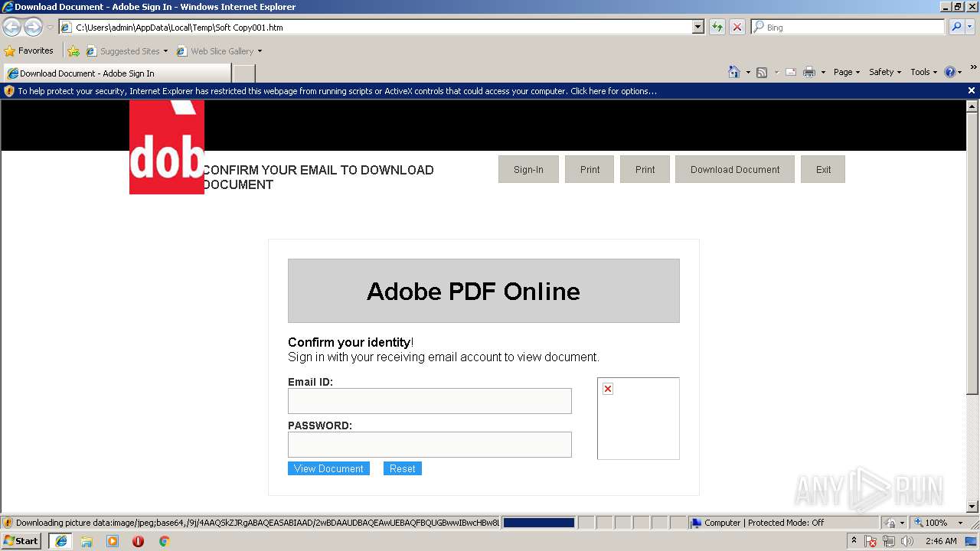Click the PASSWORD input field
The height and width of the screenshot is (551, 980).
coord(430,445)
